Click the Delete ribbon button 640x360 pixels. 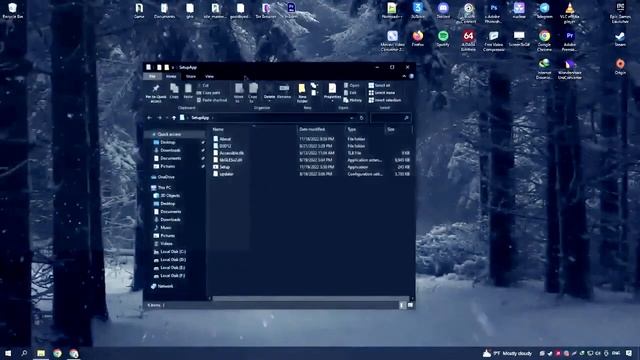(x=269, y=91)
